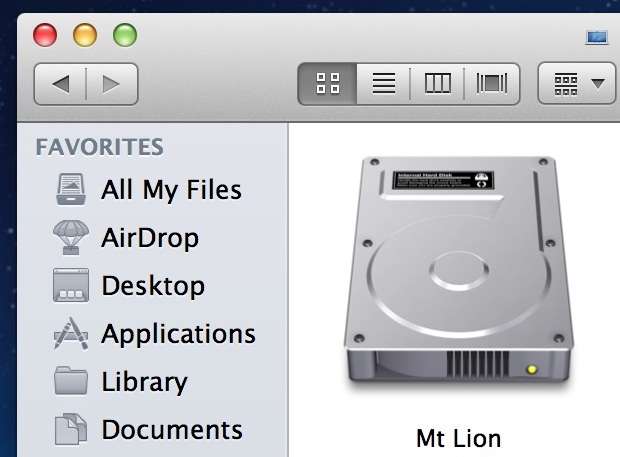Click the FAVORITES section header

pos(99,147)
